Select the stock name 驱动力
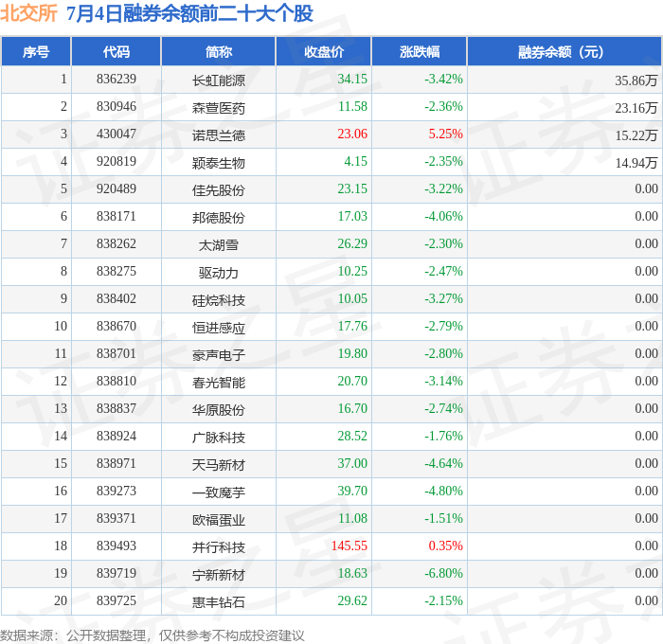Image resolution: width=663 pixels, height=644 pixels. (219, 273)
